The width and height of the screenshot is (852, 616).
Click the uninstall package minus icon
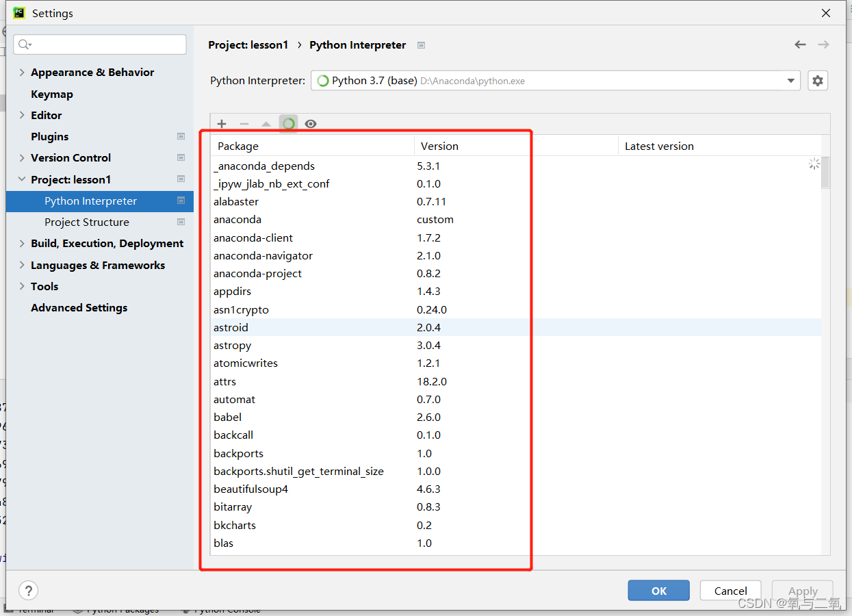(x=244, y=124)
